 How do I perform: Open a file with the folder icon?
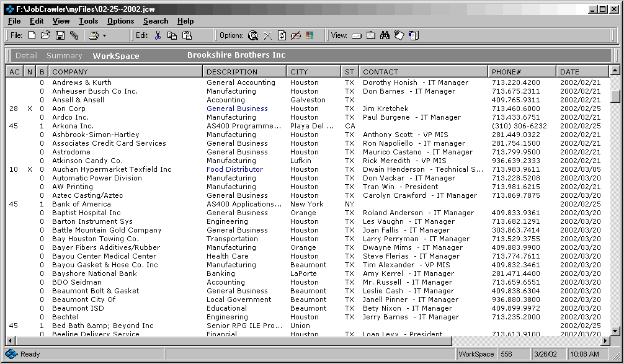[x=46, y=35]
